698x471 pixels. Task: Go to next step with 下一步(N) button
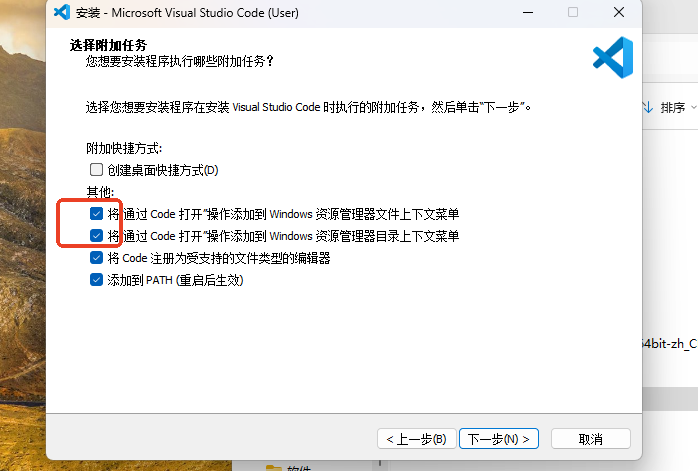click(x=499, y=439)
